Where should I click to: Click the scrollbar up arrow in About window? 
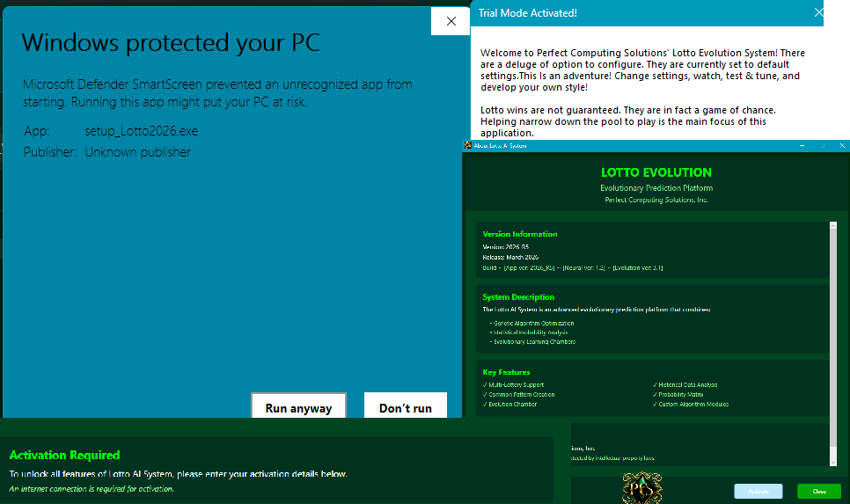point(833,225)
